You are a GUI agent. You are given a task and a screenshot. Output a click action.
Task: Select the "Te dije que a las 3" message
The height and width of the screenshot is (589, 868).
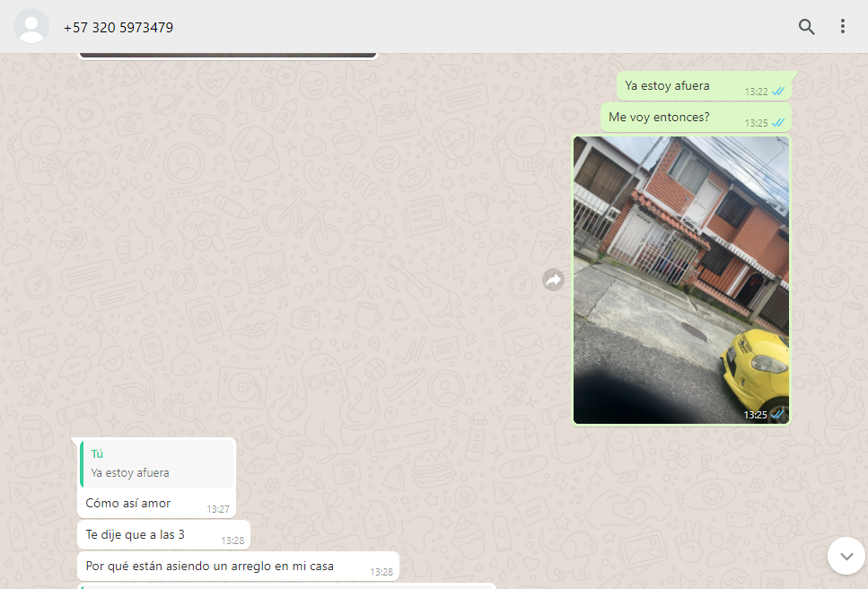pyautogui.click(x=136, y=535)
